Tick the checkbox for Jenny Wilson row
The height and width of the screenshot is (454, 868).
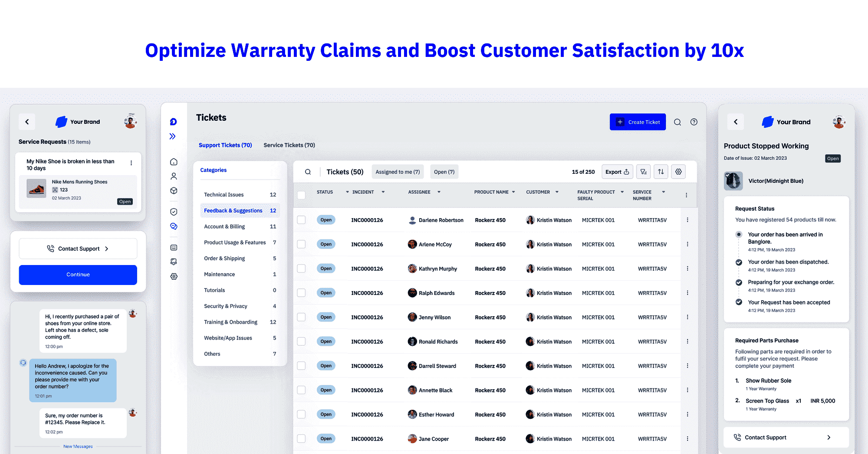(x=301, y=318)
